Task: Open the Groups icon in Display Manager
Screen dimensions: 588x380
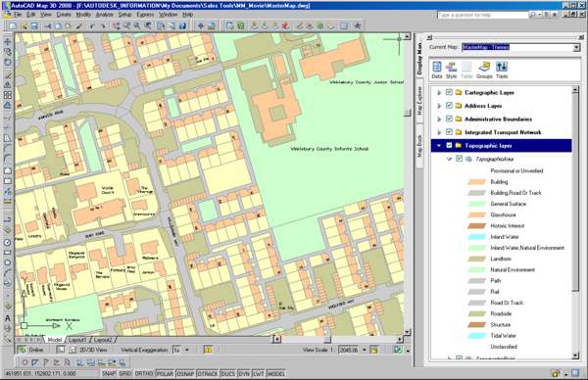Action: coord(484,70)
